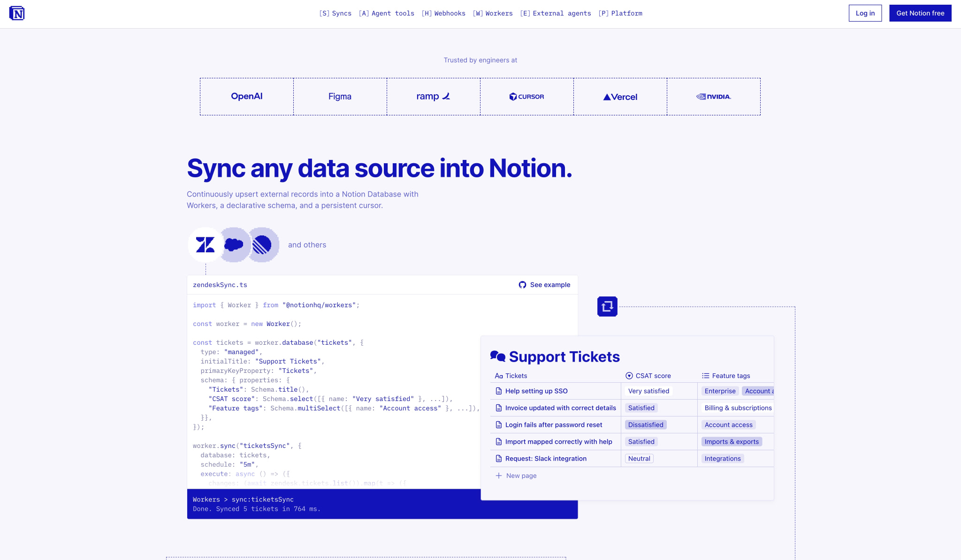
Task: Click the zendeskSync.ts file name
Action: pyautogui.click(x=220, y=285)
